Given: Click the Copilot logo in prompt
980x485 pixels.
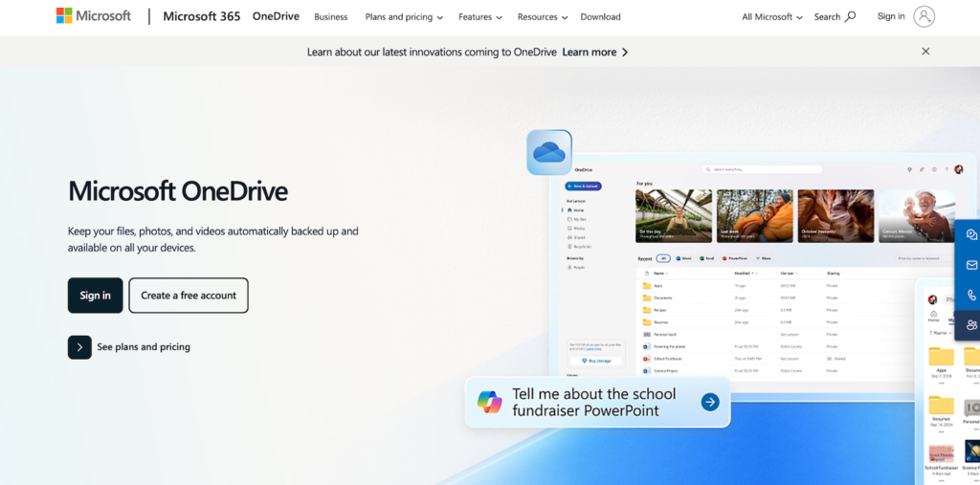Looking at the screenshot, I should (x=490, y=402).
